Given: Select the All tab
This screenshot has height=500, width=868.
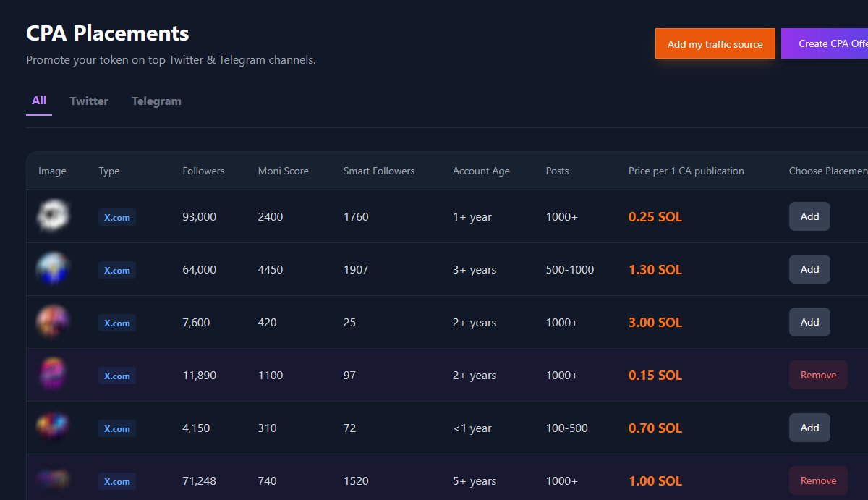Looking at the screenshot, I should (38, 100).
